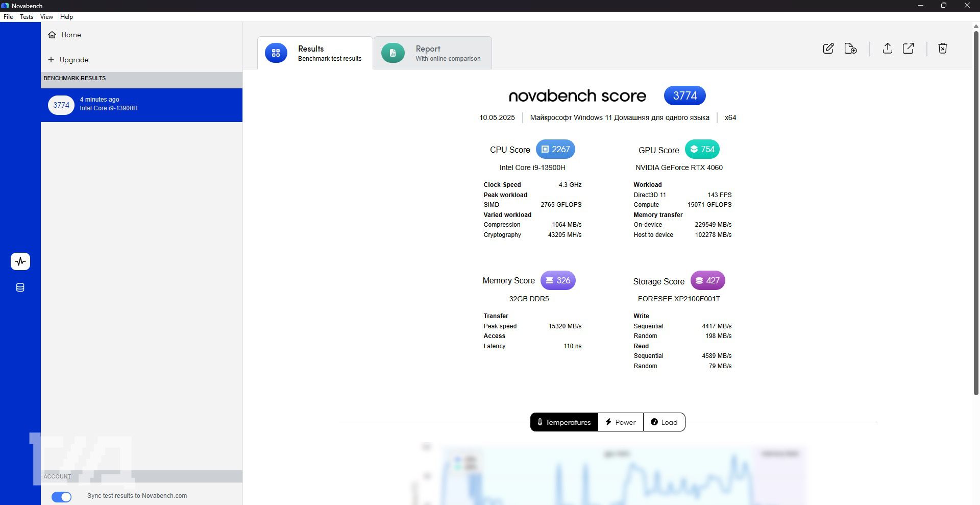Click the Intel Core i9-13900H CPU name

coord(532,167)
